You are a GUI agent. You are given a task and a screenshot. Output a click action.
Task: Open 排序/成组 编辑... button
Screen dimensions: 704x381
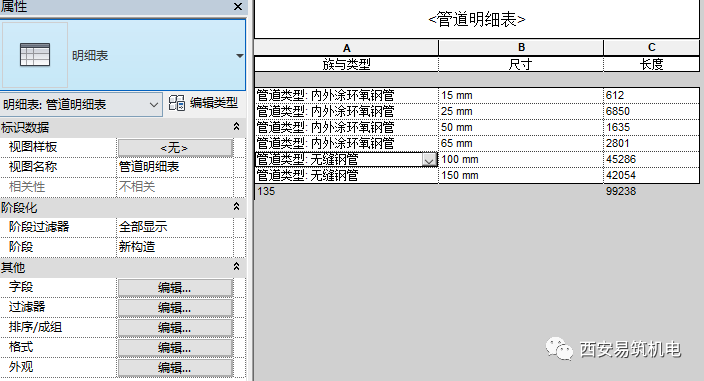point(175,328)
